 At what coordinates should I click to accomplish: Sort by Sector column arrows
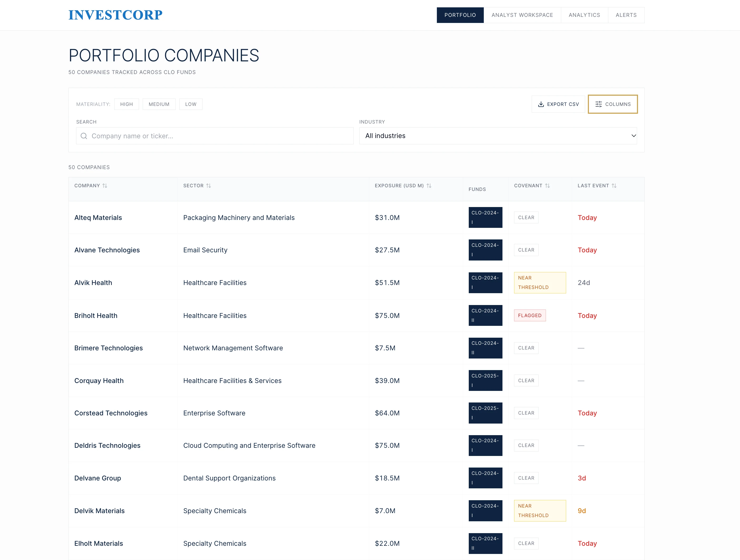pyautogui.click(x=208, y=186)
